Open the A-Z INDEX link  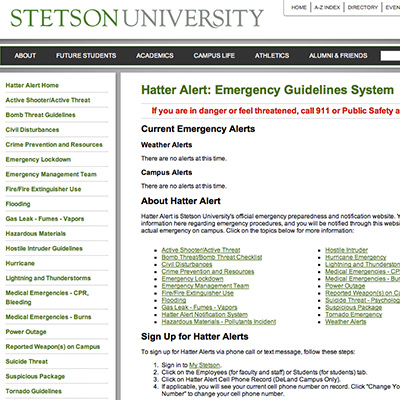327,7
